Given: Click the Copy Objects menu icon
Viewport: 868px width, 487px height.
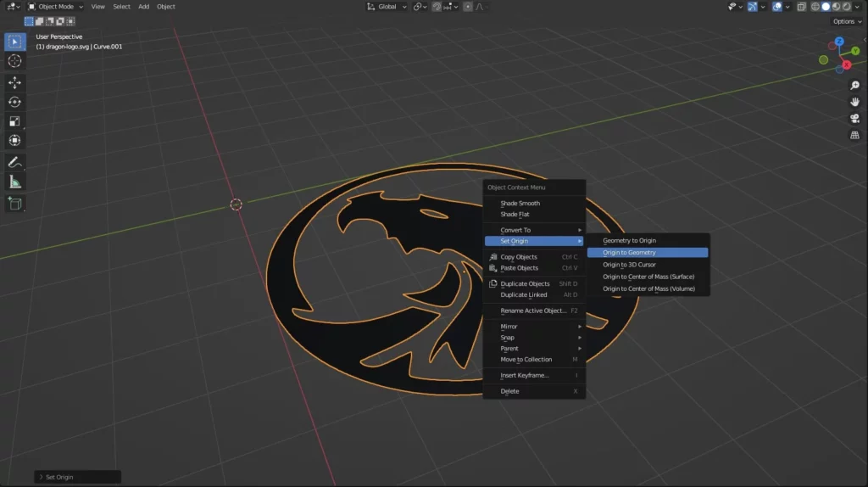Looking at the screenshot, I should [x=492, y=256].
